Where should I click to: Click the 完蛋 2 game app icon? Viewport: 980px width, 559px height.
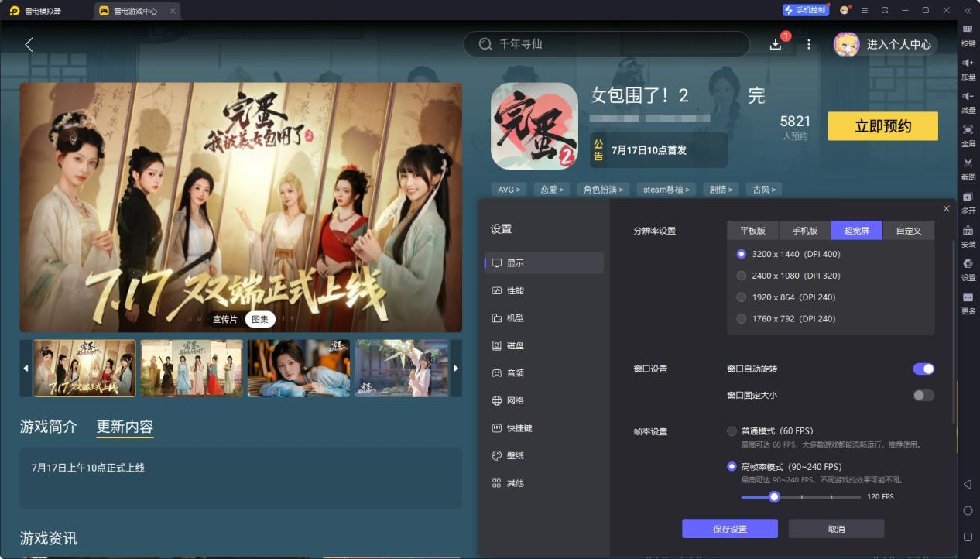(x=535, y=126)
